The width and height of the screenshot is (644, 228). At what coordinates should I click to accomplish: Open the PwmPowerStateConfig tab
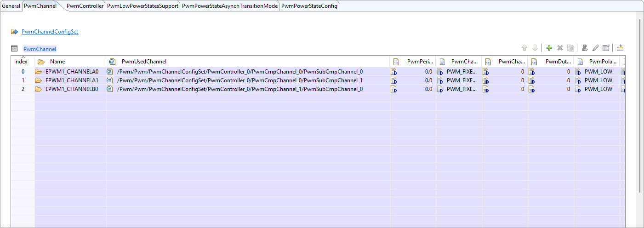(x=309, y=6)
